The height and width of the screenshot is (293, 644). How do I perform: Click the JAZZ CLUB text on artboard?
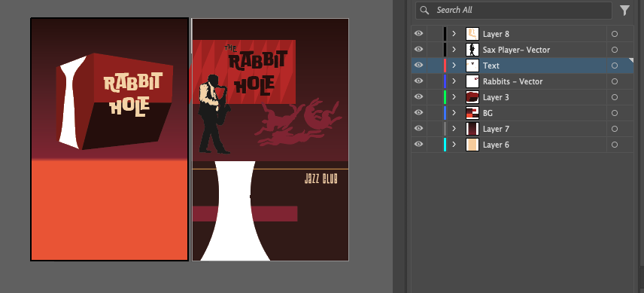[320, 179]
